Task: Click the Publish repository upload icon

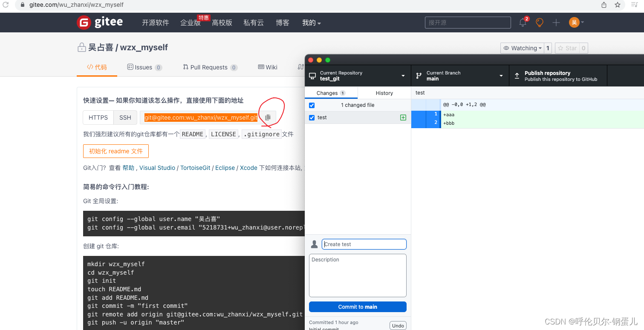Action: (517, 76)
